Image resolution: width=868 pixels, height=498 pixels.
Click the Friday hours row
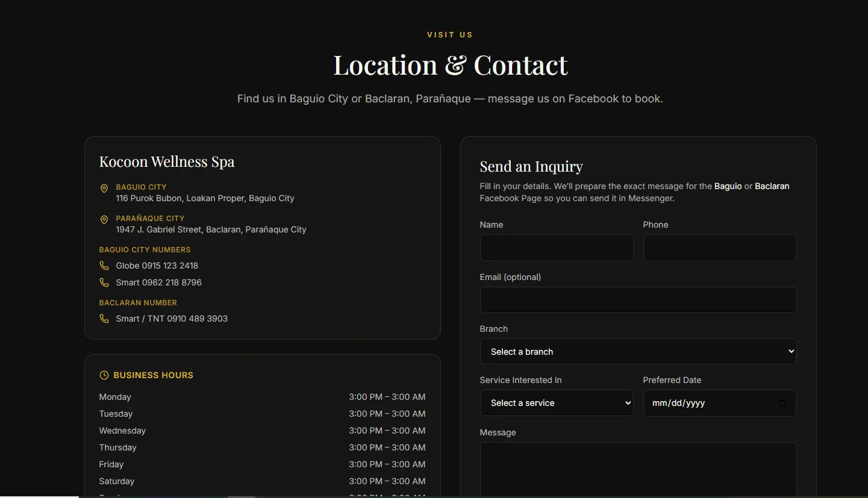[x=263, y=464]
